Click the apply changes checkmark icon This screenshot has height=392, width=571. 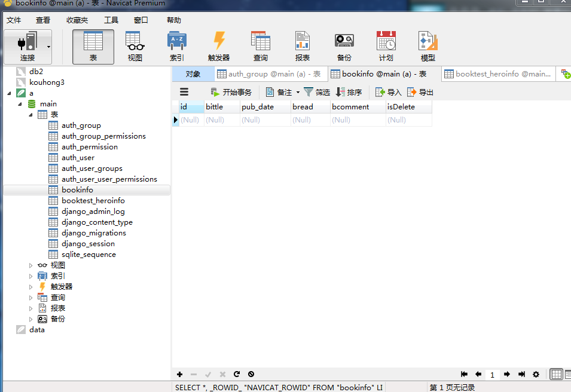coord(208,374)
